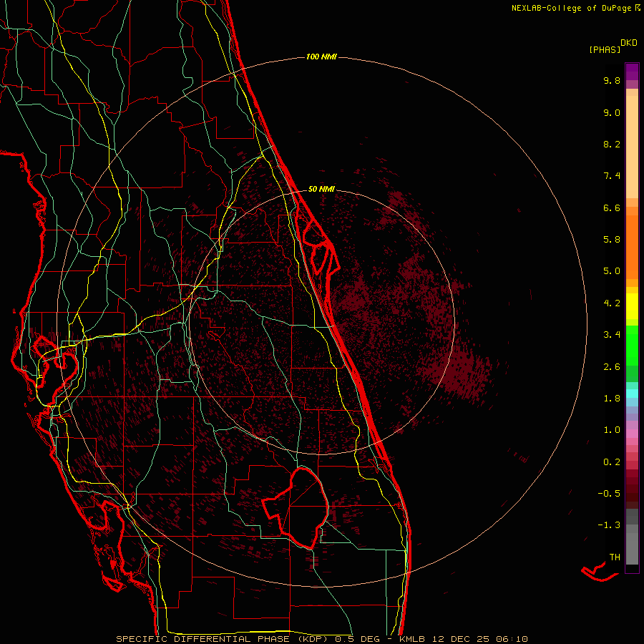This screenshot has height=644, width=644.
Task: Click the 50 NMI range ring label
Action: [x=321, y=189]
